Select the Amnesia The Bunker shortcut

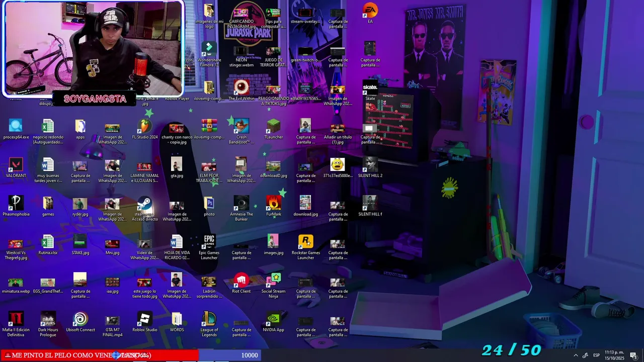pos(242,209)
